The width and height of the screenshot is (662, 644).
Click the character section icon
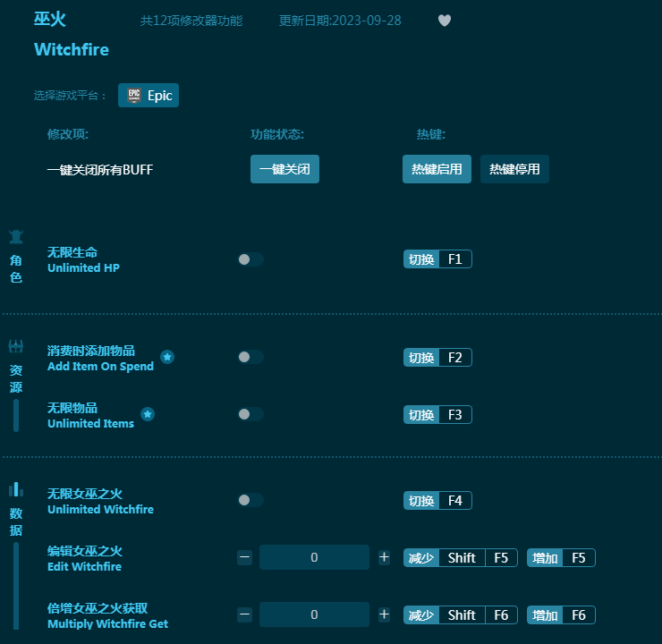pos(16,237)
